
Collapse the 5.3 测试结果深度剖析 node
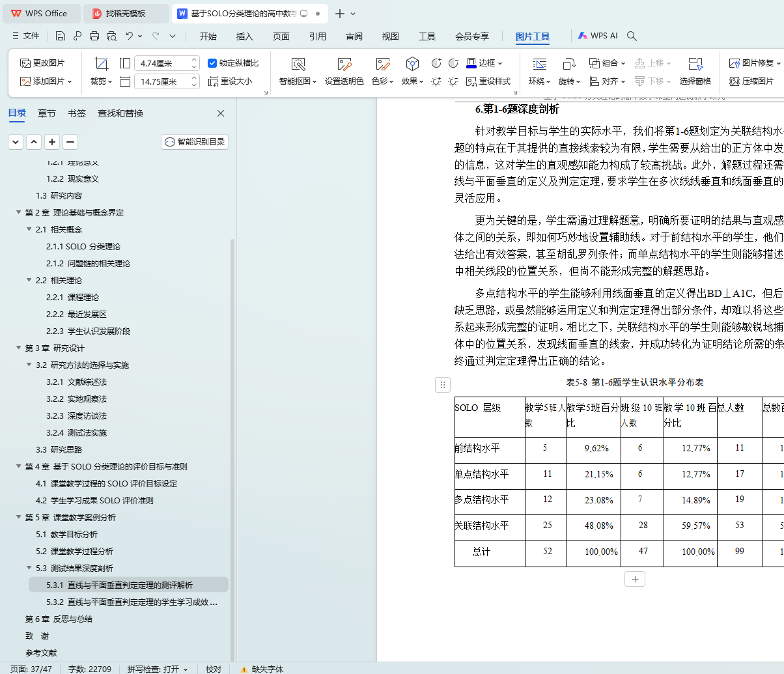click(x=29, y=569)
